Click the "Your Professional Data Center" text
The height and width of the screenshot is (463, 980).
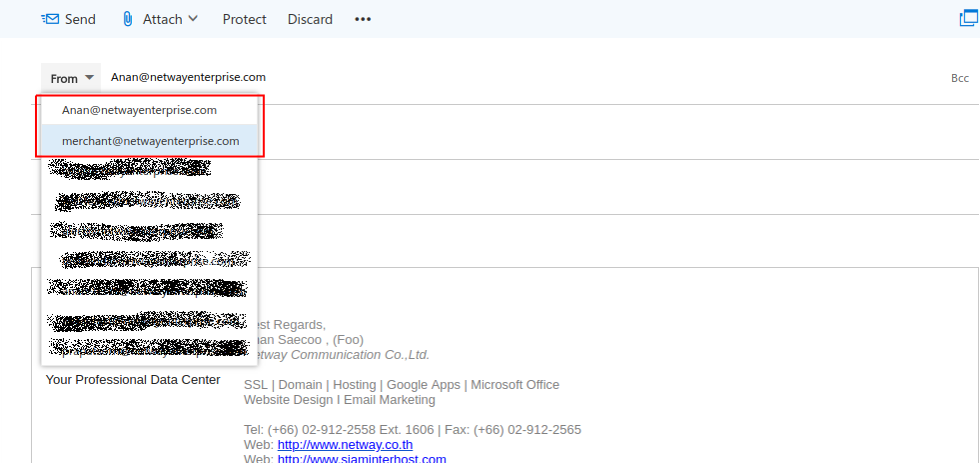click(x=133, y=380)
